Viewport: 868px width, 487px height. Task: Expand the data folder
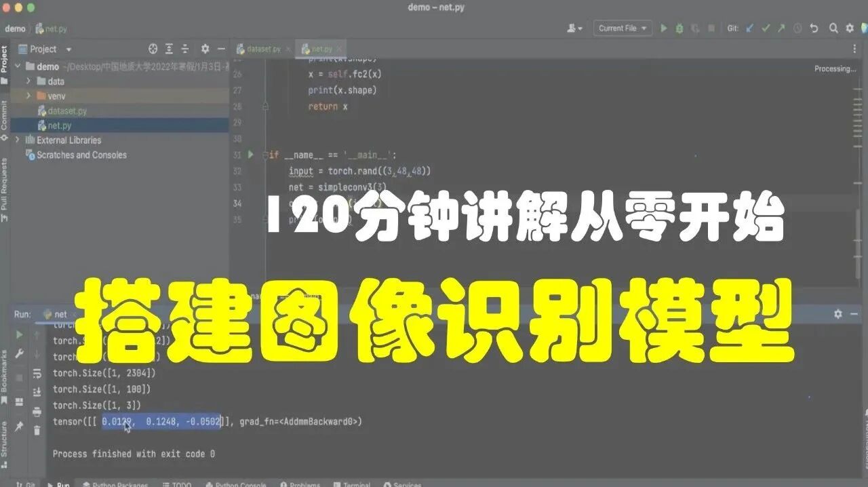pyautogui.click(x=28, y=81)
